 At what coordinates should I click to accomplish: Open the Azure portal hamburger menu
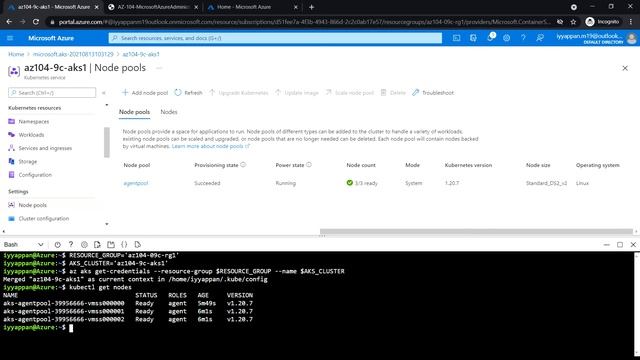10,38
